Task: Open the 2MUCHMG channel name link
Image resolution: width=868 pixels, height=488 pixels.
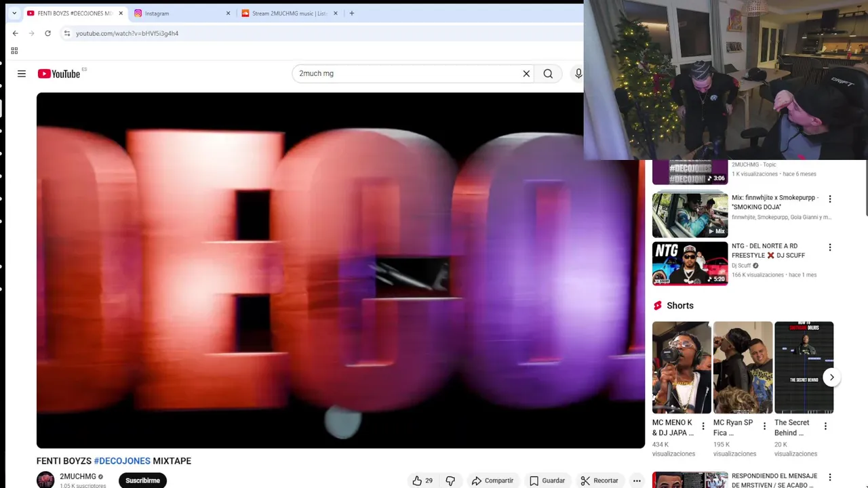Action: point(78,476)
